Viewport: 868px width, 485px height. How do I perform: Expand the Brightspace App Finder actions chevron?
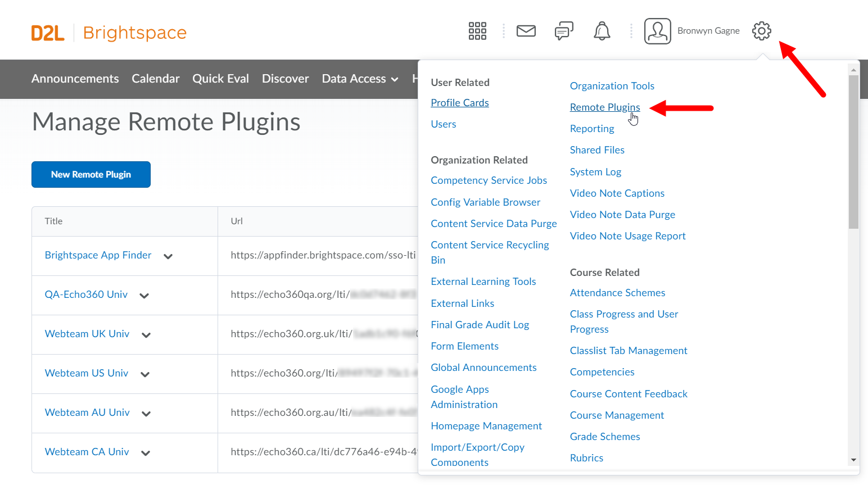tap(168, 256)
